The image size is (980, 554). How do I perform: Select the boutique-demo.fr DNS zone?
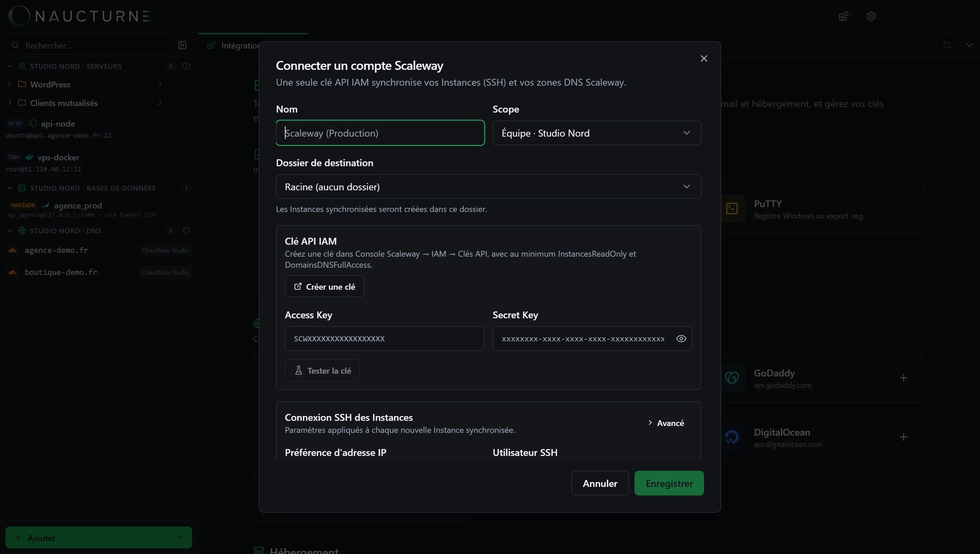(98, 273)
